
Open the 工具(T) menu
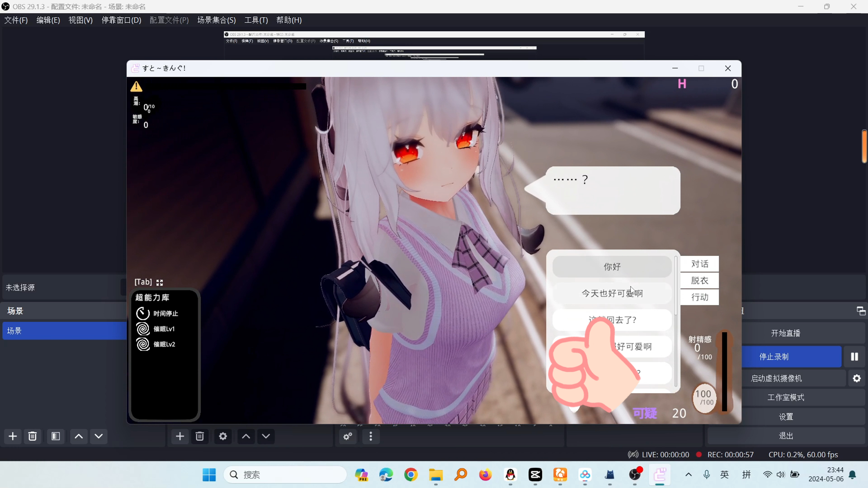click(x=256, y=20)
